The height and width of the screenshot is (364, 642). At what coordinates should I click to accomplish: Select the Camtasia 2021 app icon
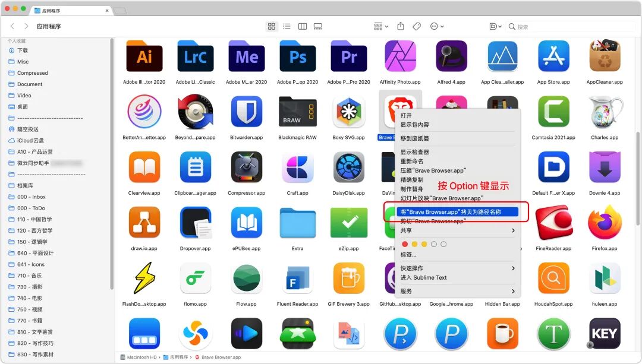553,112
